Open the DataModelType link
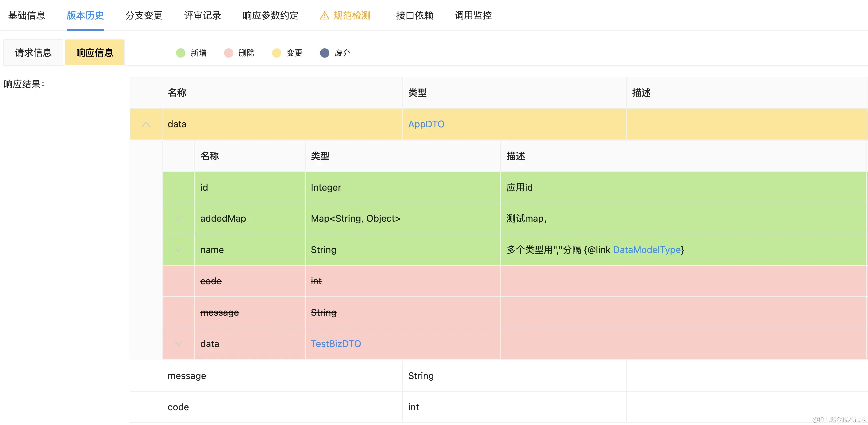 (x=647, y=250)
